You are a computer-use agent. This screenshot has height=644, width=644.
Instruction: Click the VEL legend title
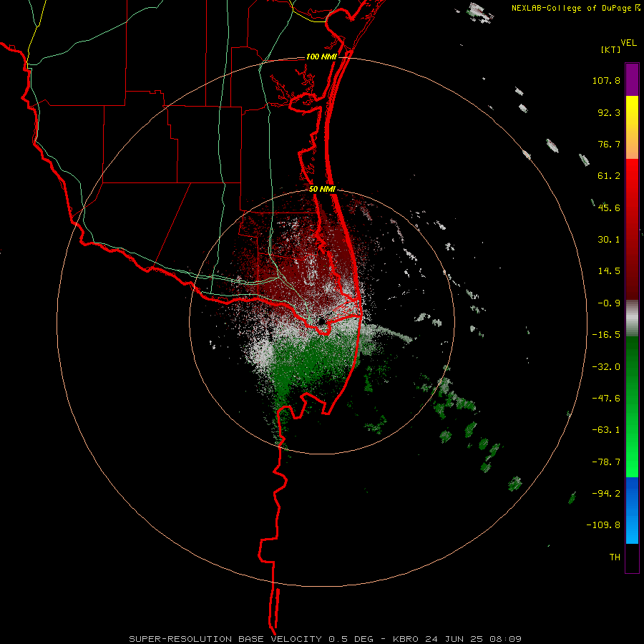(628, 43)
